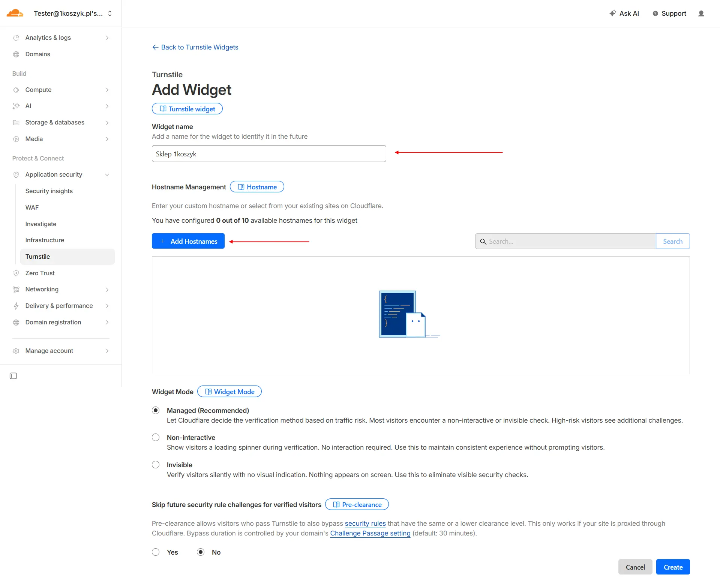Choose Yes for pre-clearance
This screenshot has height=588, width=720.
(x=156, y=552)
